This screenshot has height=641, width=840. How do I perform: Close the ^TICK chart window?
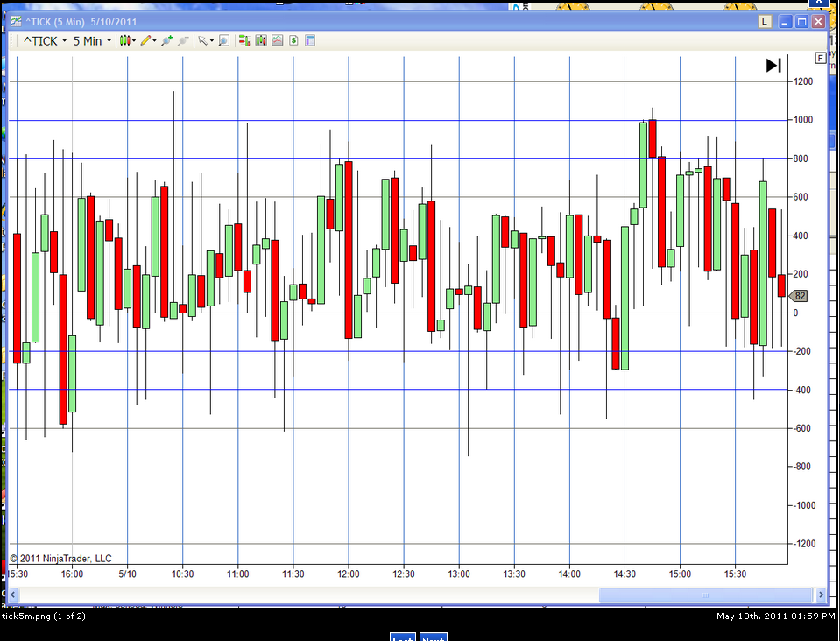(x=819, y=21)
